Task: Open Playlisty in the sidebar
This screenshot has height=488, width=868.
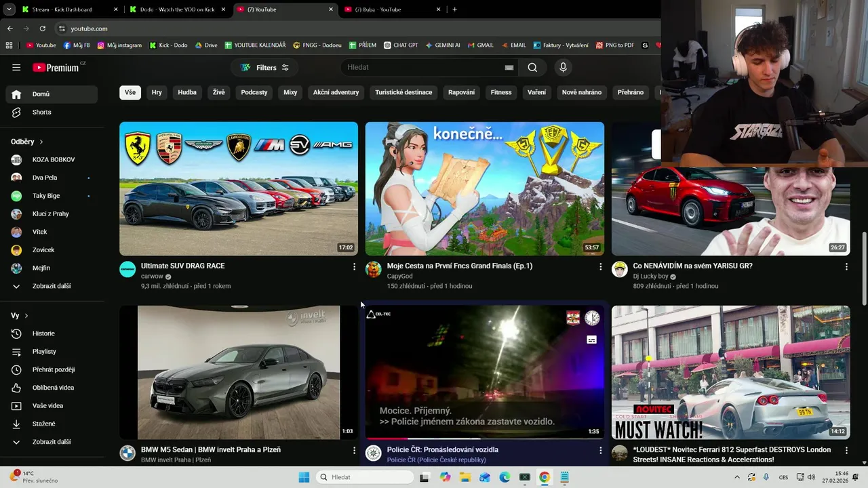Action: (x=52, y=351)
